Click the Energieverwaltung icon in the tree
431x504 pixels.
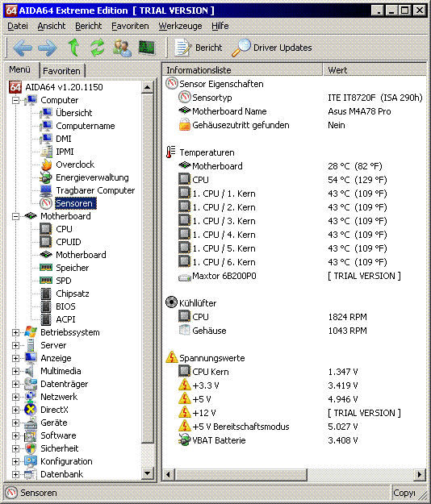pos(46,177)
